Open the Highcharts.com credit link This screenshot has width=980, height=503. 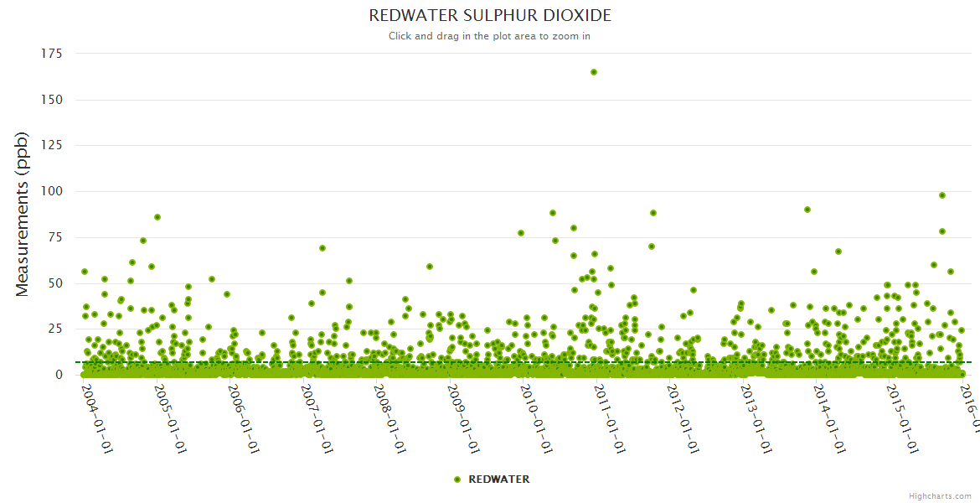tap(940, 496)
